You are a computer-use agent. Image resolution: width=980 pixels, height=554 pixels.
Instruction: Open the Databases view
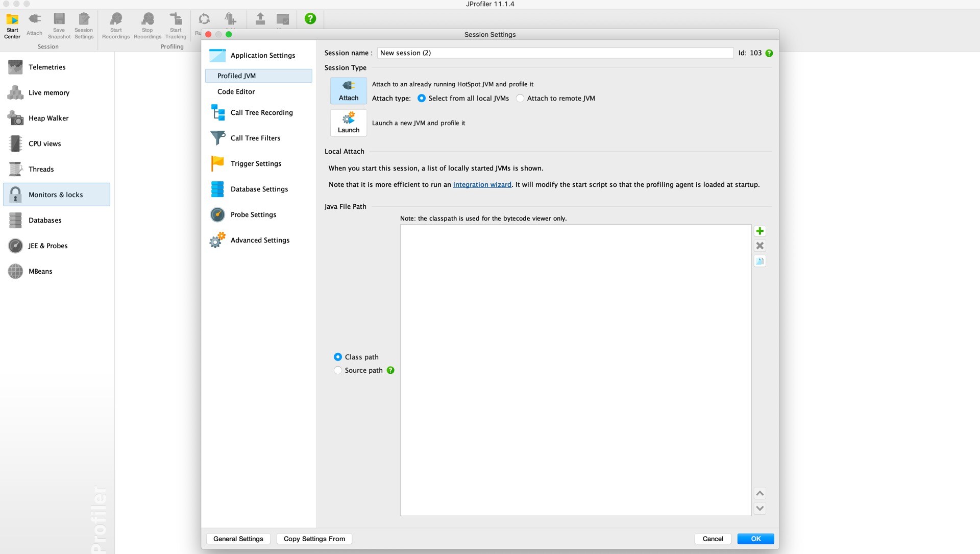pyautogui.click(x=57, y=220)
